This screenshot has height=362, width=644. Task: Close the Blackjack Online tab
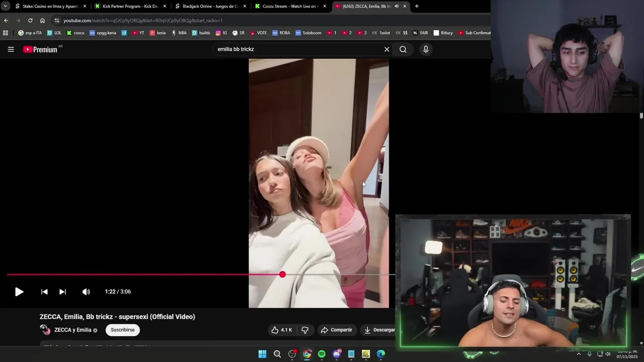point(245,6)
